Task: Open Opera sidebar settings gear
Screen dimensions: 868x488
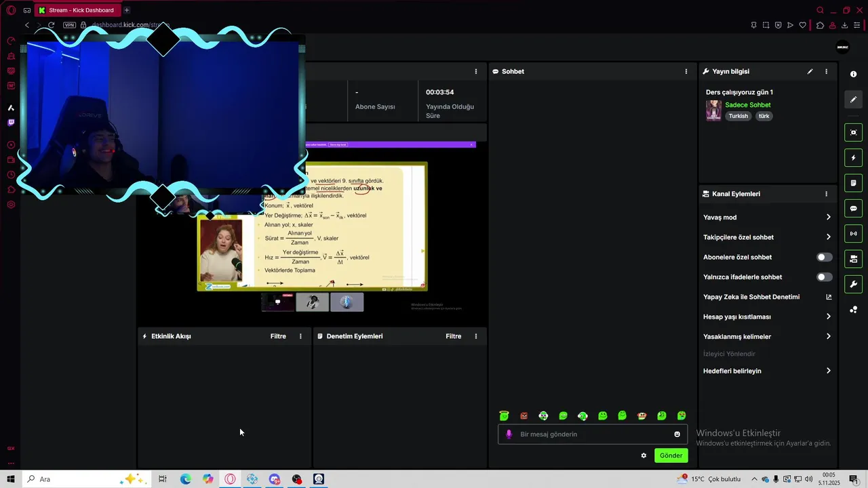Action: (x=11, y=205)
